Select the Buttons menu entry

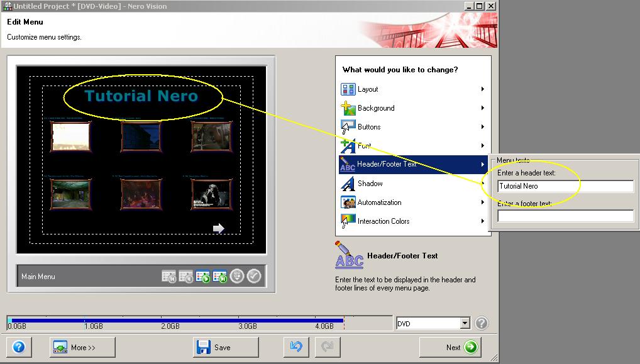(413, 127)
